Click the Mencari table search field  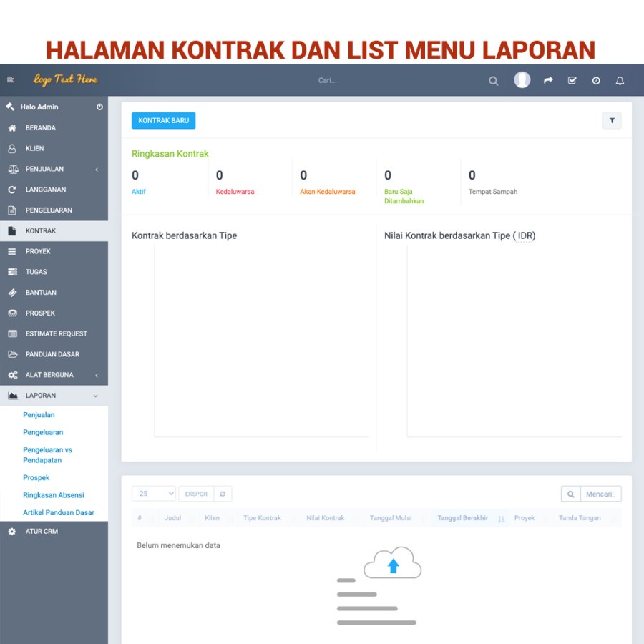tap(601, 494)
